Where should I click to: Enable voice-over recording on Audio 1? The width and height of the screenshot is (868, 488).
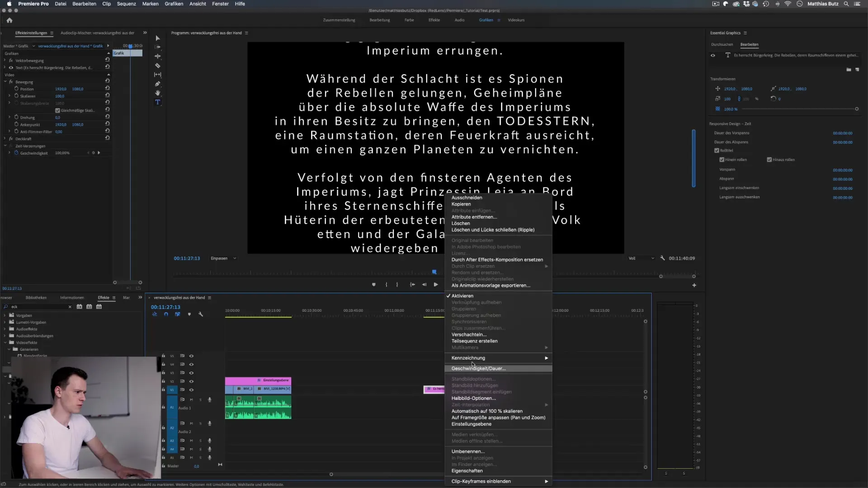pyautogui.click(x=210, y=399)
